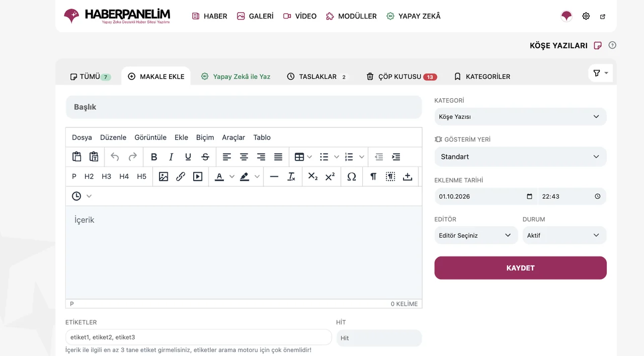Viewport: 644px width, 356px height.
Task: Insert a numbered list
Action: (x=349, y=157)
